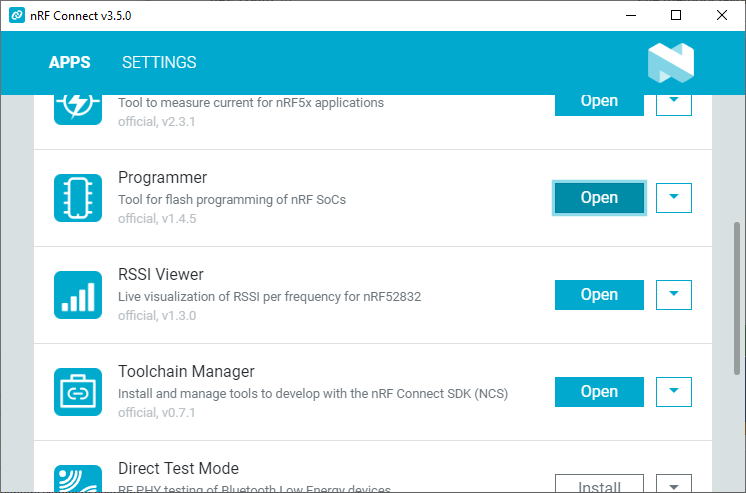
Task: Switch to the SETTINGS tab
Action: coord(159,62)
